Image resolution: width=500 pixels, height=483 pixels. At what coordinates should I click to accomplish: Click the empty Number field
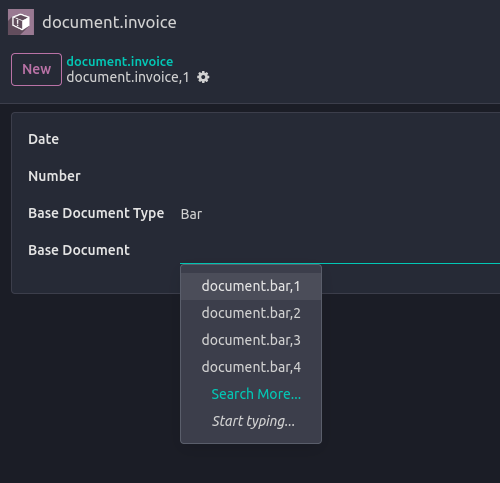pyautogui.click(x=340, y=176)
